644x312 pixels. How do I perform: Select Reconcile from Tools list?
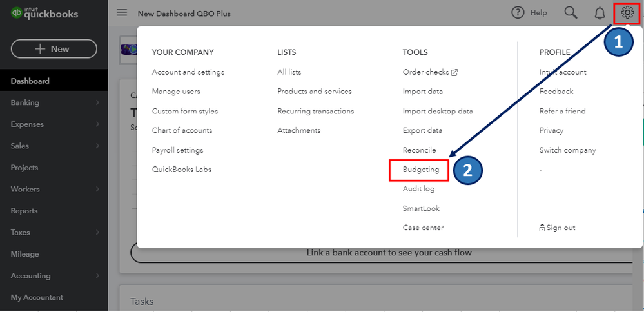click(x=419, y=150)
